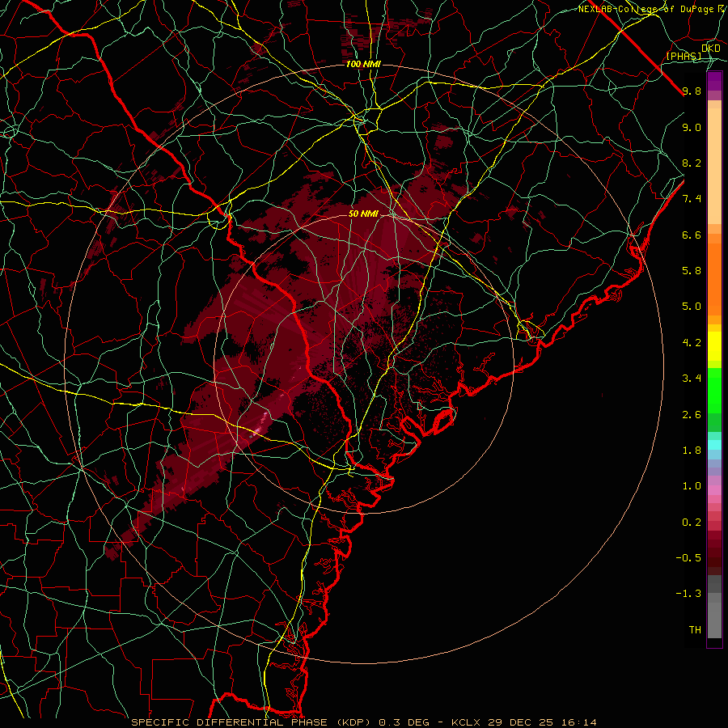The height and width of the screenshot is (728, 728).
Task: Click the DKD label above the color scale
Action: point(711,49)
